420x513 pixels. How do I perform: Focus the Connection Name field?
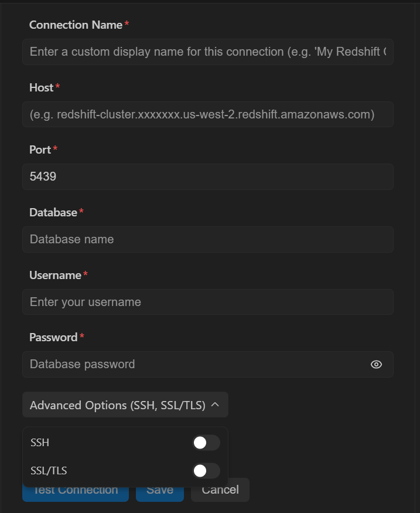208,52
